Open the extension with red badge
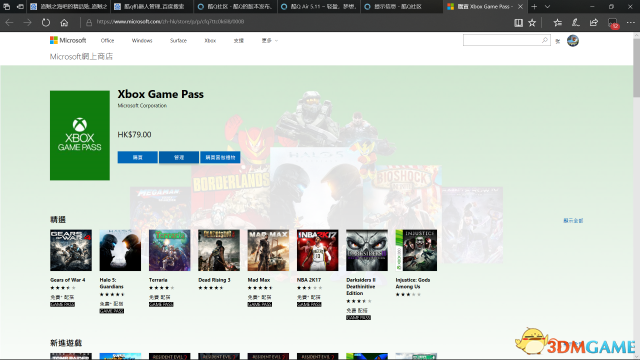 (613, 23)
